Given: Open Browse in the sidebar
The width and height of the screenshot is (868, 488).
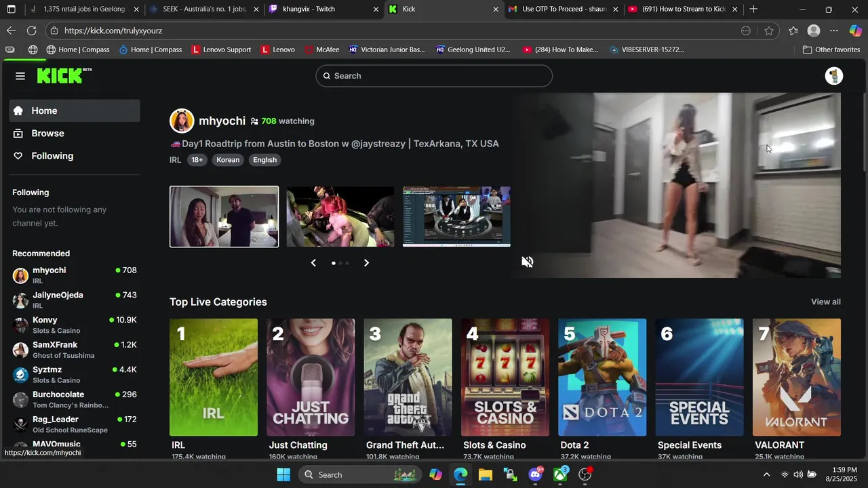Looking at the screenshot, I should [75, 134].
